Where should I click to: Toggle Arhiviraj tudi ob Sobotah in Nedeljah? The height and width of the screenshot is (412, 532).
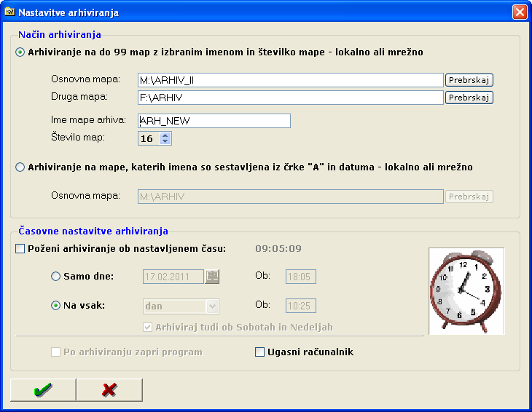(x=149, y=328)
